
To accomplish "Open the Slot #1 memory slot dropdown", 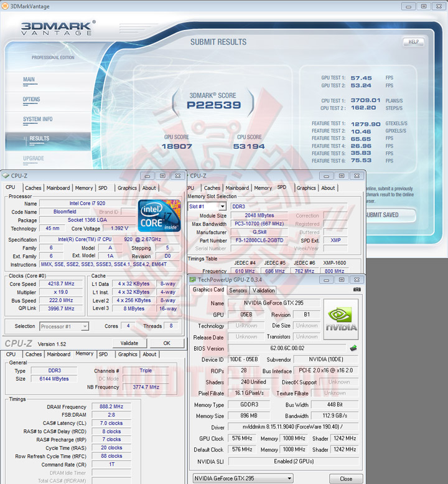I will click(x=223, y=207).
